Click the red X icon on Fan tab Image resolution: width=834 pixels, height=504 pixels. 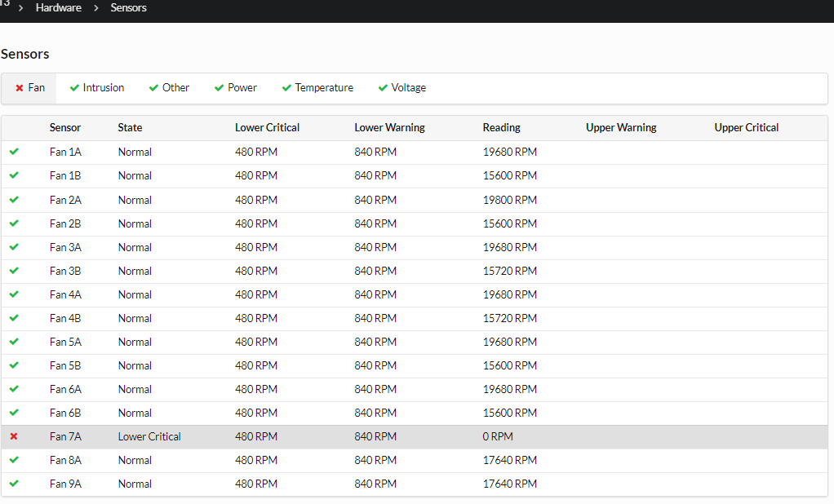[x=20, y=88]
